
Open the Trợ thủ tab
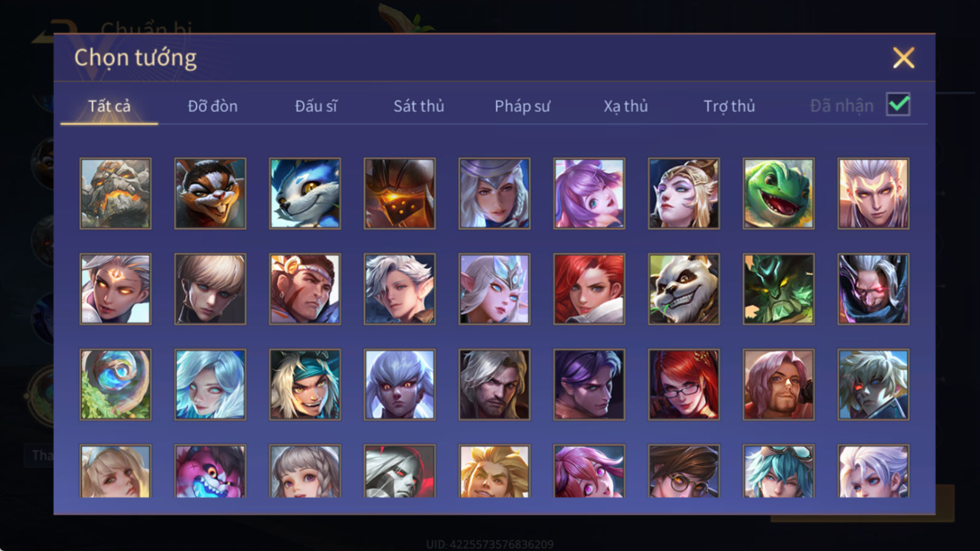tap(729, 106)
